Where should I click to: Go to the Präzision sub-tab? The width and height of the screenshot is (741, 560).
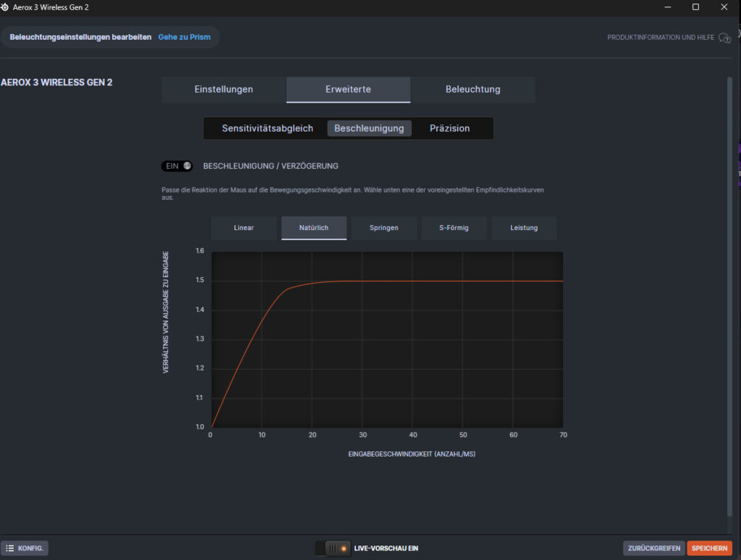(x=449, y=129)
